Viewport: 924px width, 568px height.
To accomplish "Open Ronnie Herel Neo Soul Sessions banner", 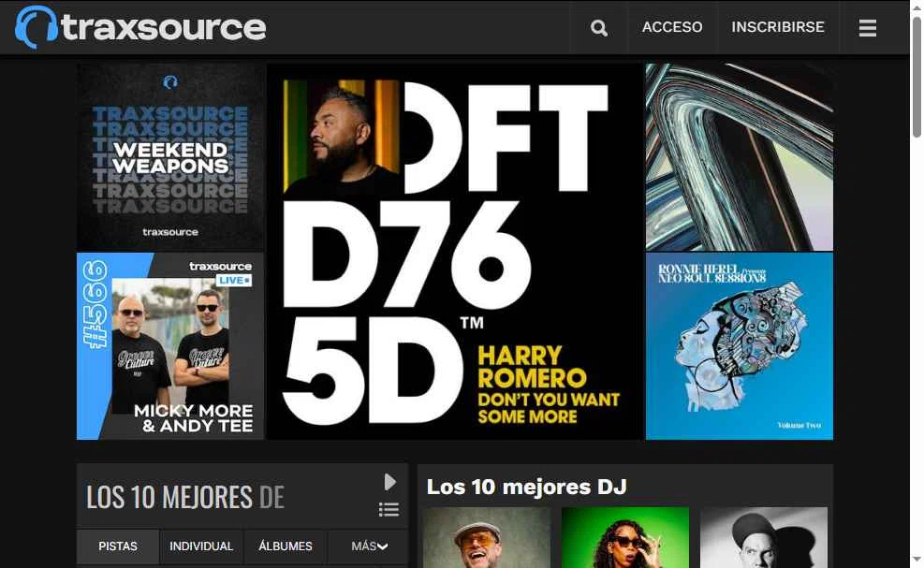I will click(739, 346).
